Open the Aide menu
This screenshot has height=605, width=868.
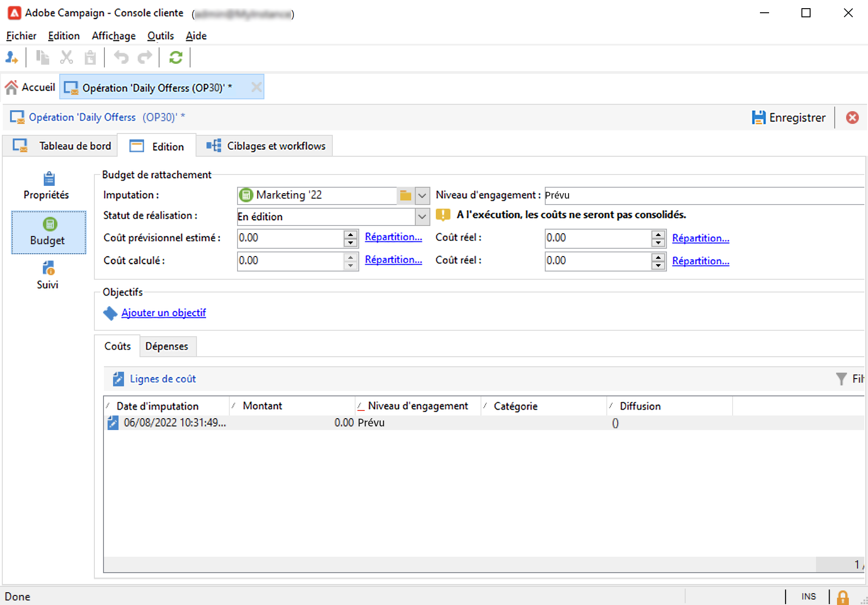tap(196, 36)
